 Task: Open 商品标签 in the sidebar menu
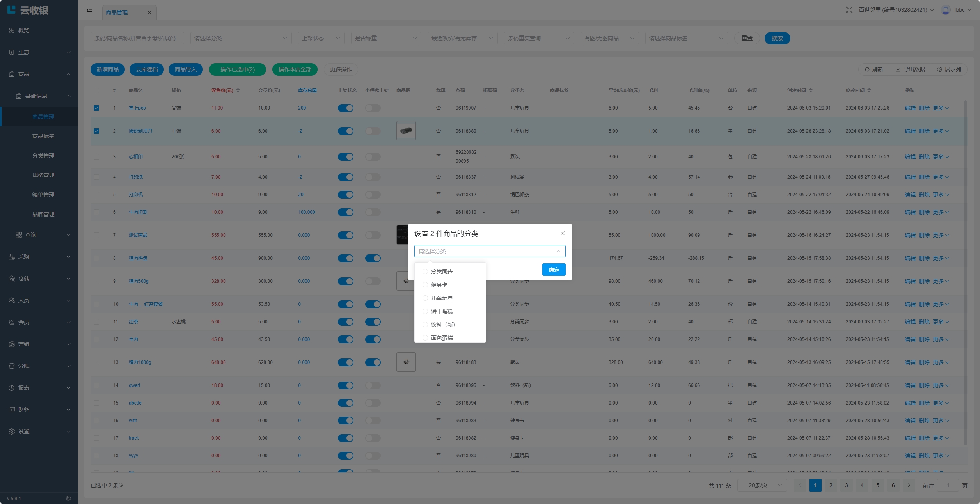(43, 136)
